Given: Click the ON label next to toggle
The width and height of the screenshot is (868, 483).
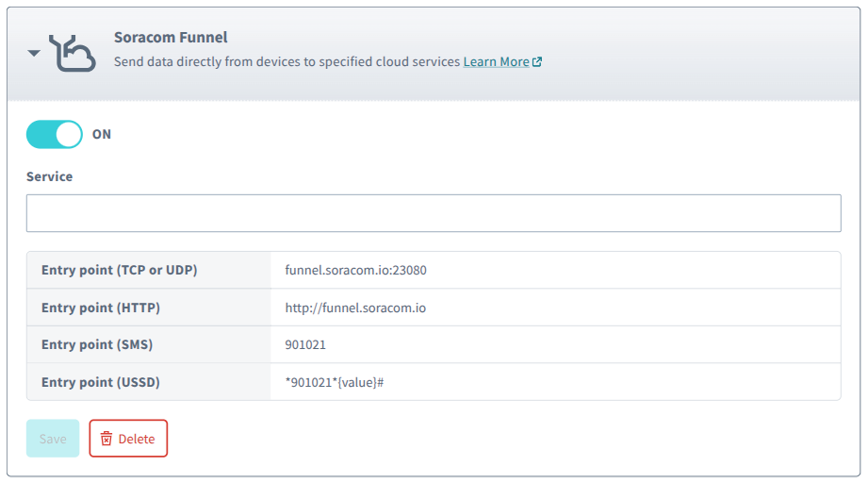Looking at the screenshot, I should [x=101, y=135].
